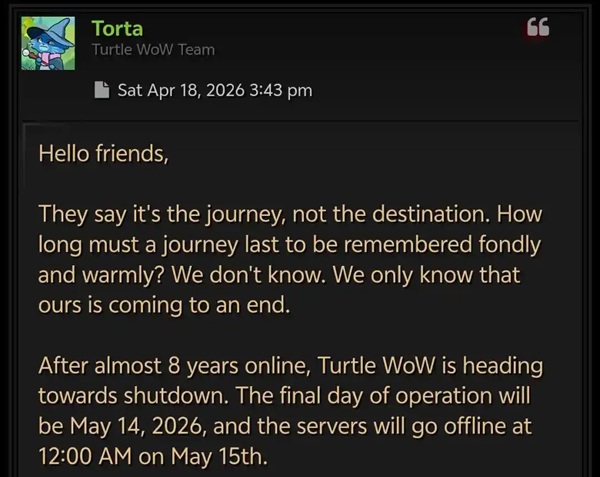Click the final line "12:00 AM on May 15th."
This screenshot has height=477, width=600.
click(x=153, y=456)
